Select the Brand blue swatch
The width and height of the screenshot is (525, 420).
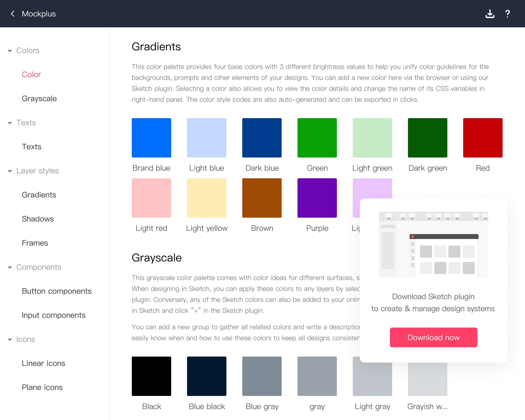[x=151, y=138]
